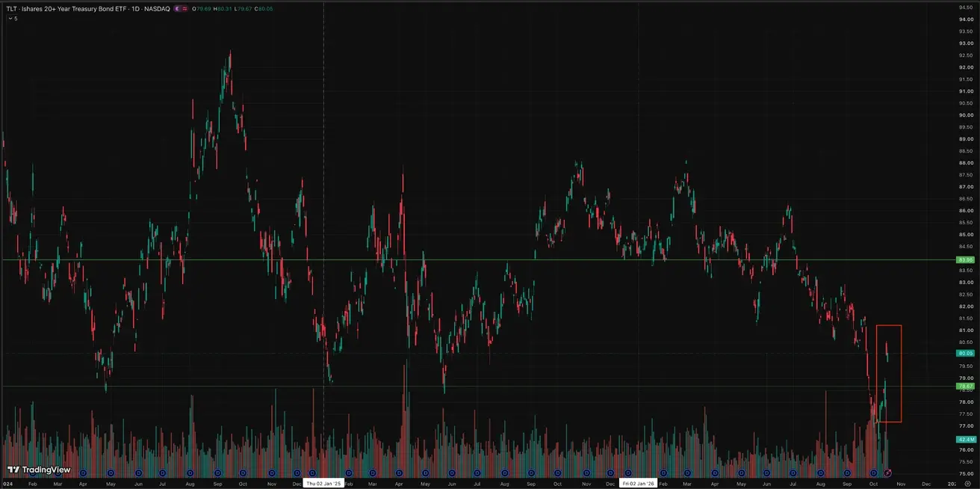Open the dividend marker above Apr 2025
The width and height of the screenshot is (980, 489).
pos(399,473)
